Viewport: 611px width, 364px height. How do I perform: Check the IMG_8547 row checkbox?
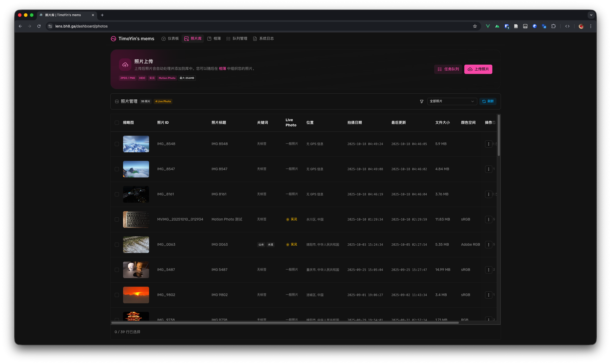pos(117,169)
